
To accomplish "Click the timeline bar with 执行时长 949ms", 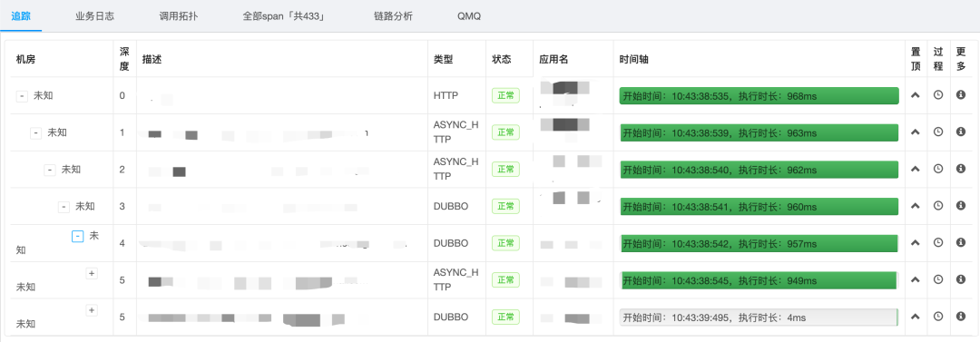I will click(759, 280).
